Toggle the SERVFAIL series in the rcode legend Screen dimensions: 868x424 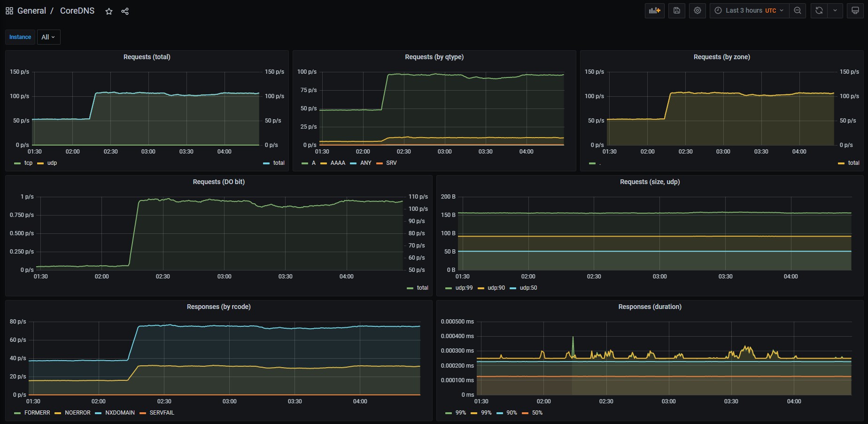(162, 413)
